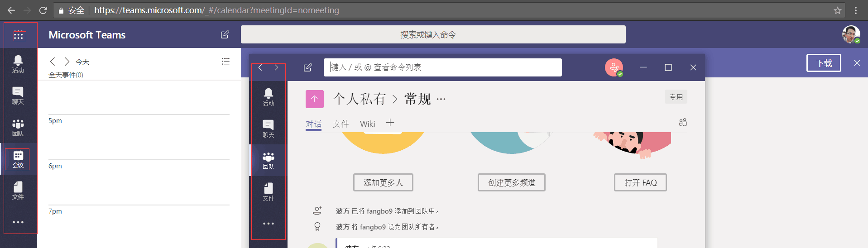The width and height of the screenshot is (868, 248).
Task: Switch calendar to agenda list view
Action: coord(225,62)
